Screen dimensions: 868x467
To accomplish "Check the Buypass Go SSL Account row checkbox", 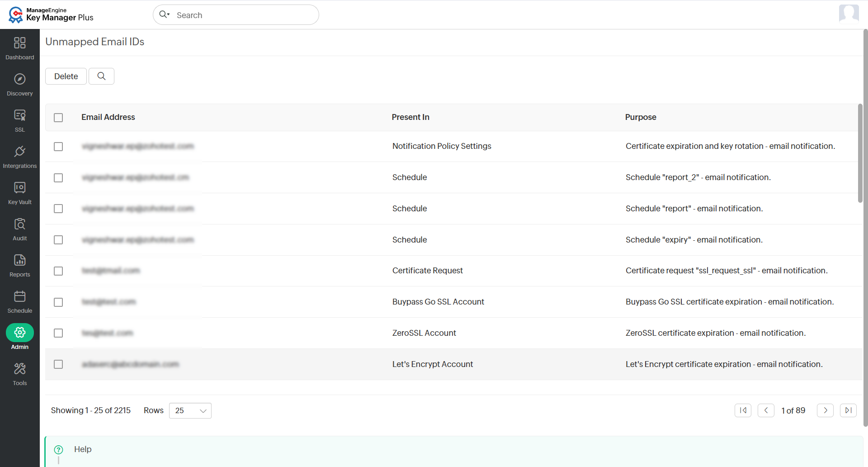I will coord(58,302).
